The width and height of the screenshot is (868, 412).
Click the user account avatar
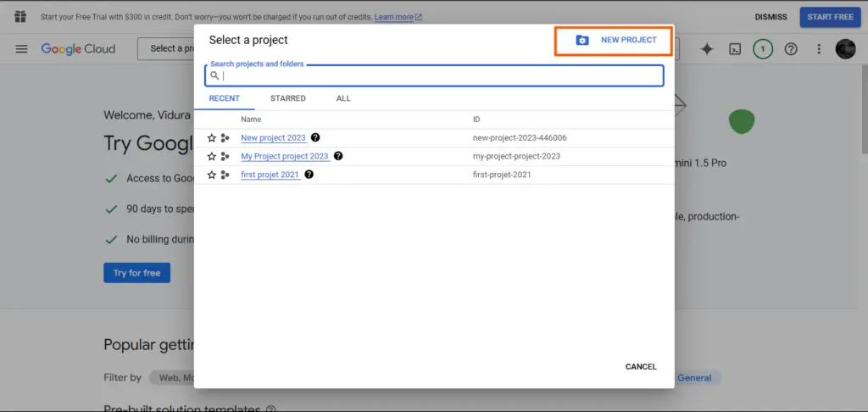tap(845, 49)
